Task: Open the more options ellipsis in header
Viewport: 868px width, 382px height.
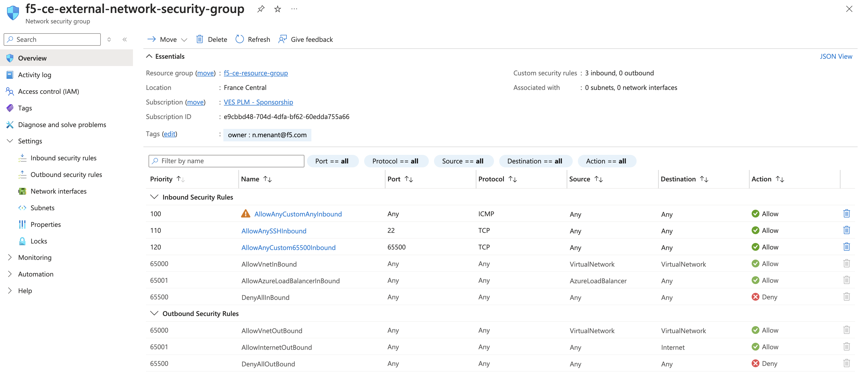Action: pyautogui.click(x=294, y=9)
